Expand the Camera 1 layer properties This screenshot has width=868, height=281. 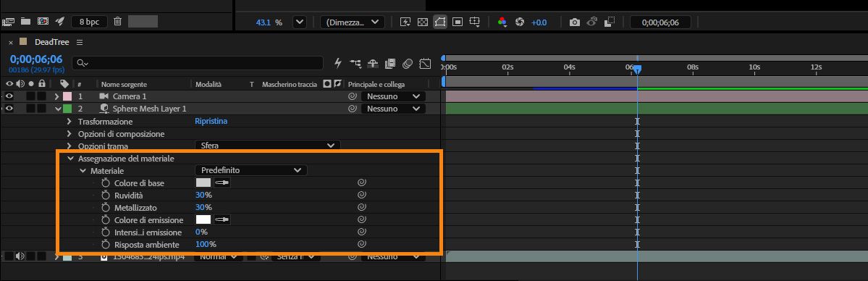coord(56,96)
